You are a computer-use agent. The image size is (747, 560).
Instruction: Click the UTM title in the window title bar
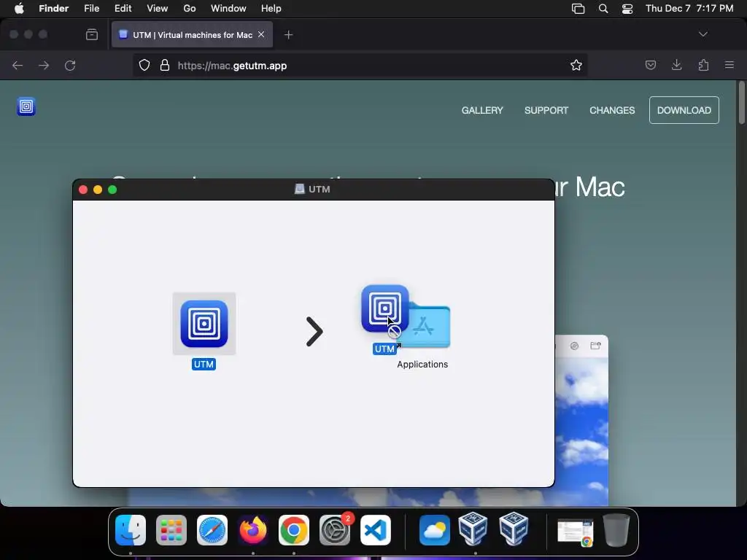320,189
